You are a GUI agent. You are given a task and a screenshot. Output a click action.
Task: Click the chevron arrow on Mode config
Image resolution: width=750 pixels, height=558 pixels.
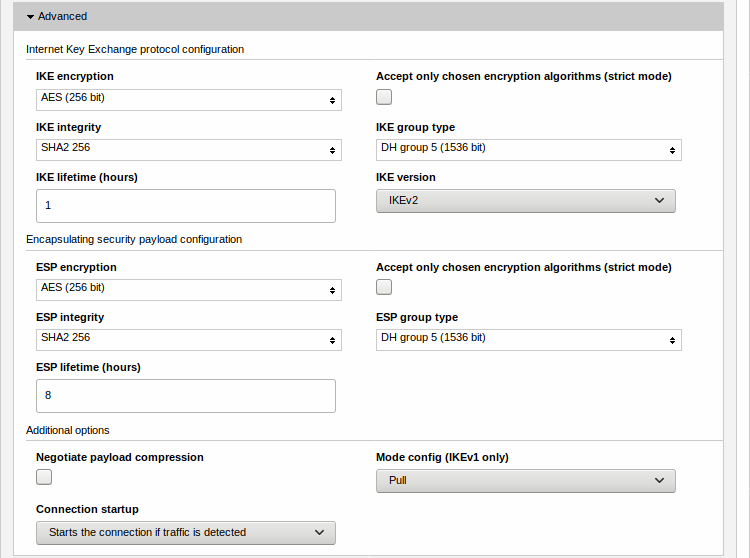[659, 481]
